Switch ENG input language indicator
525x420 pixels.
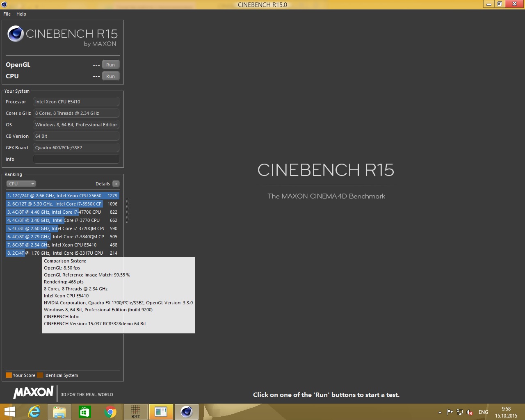click(483, 412)
